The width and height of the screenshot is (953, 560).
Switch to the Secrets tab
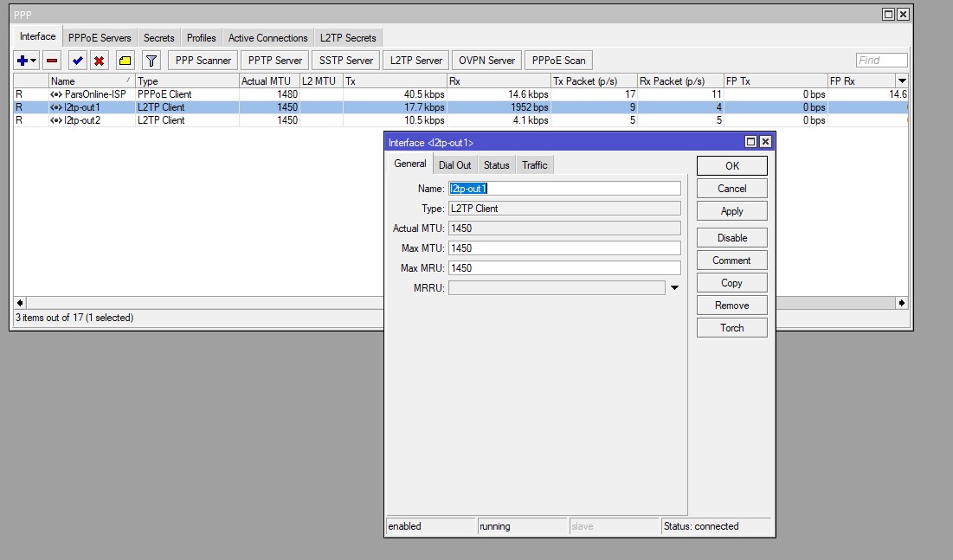tap(158, 38)
